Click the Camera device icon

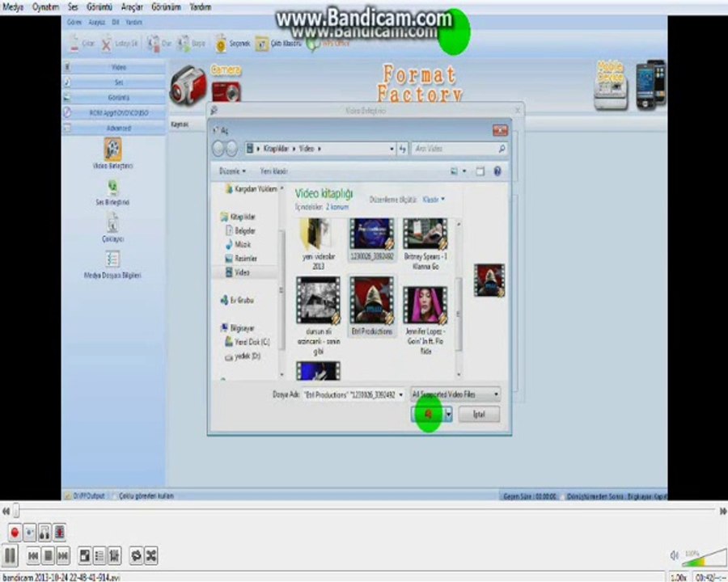click(226, 82)
